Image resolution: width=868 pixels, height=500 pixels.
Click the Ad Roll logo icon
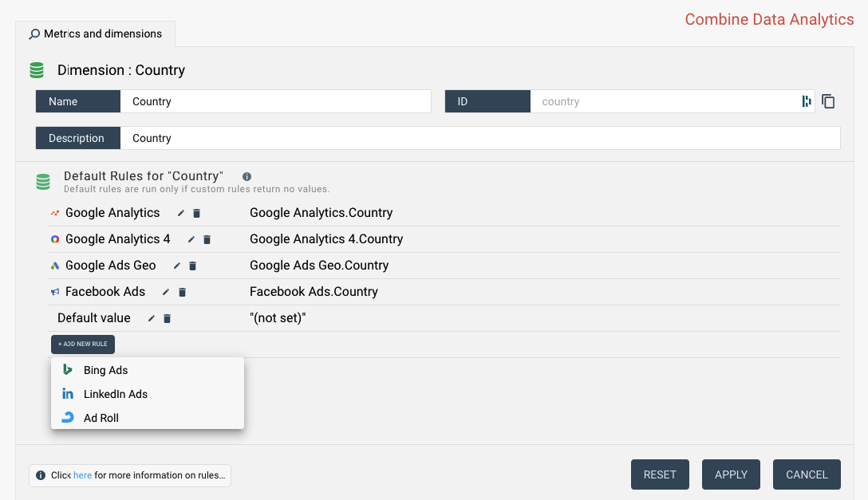[68, 418]
